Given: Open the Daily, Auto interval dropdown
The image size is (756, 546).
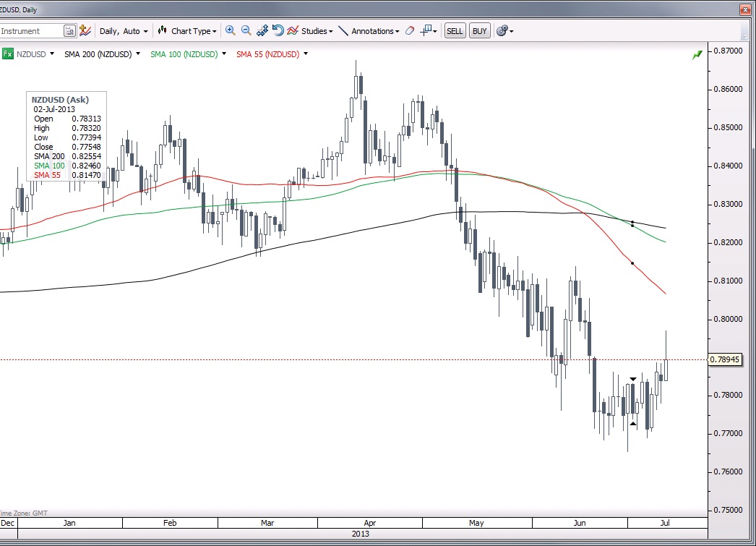Looking at the screenshot, I should (x=123, y=31).
